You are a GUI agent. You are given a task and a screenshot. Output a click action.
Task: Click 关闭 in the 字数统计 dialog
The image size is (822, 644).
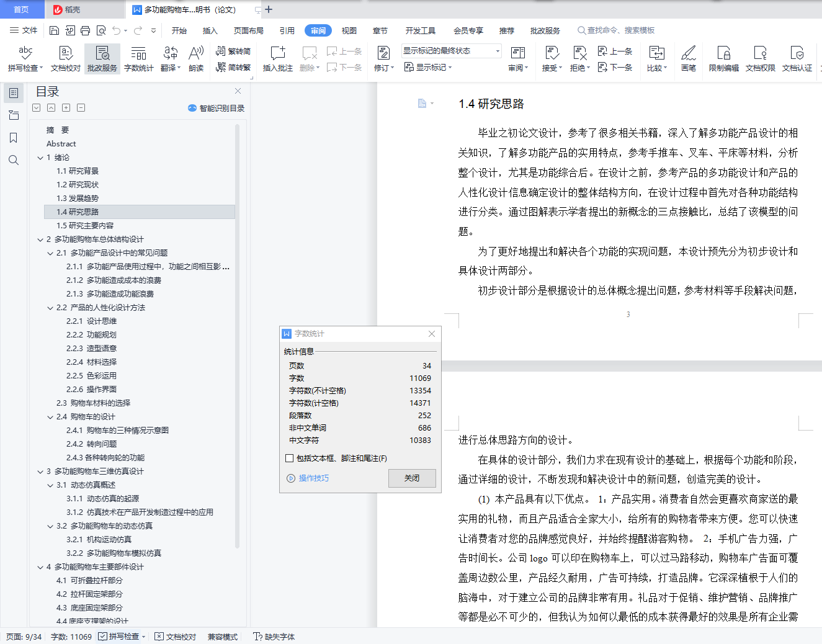pos(412,478)
